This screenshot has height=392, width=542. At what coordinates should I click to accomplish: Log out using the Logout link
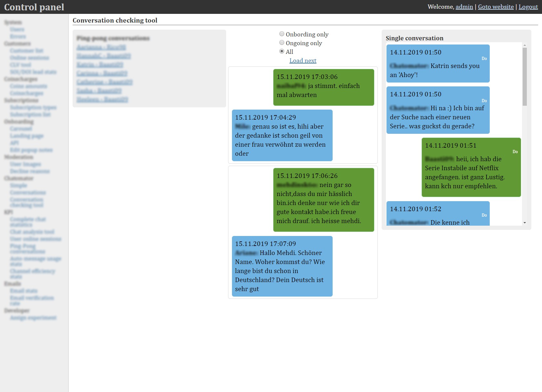pos(528,7)
